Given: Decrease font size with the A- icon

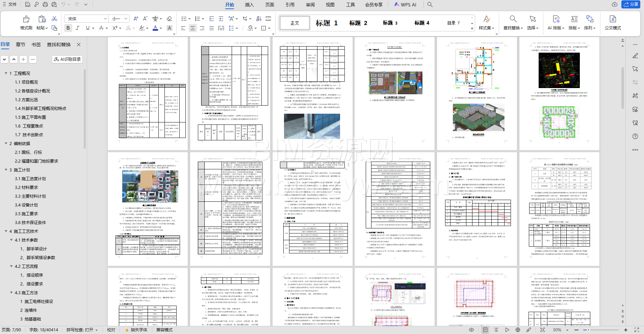Looking at the screenshot, I should point(145,19).
